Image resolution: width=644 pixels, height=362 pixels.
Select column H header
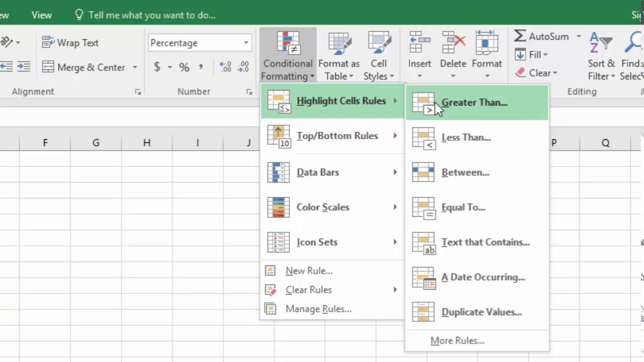(x=147, y=143)
